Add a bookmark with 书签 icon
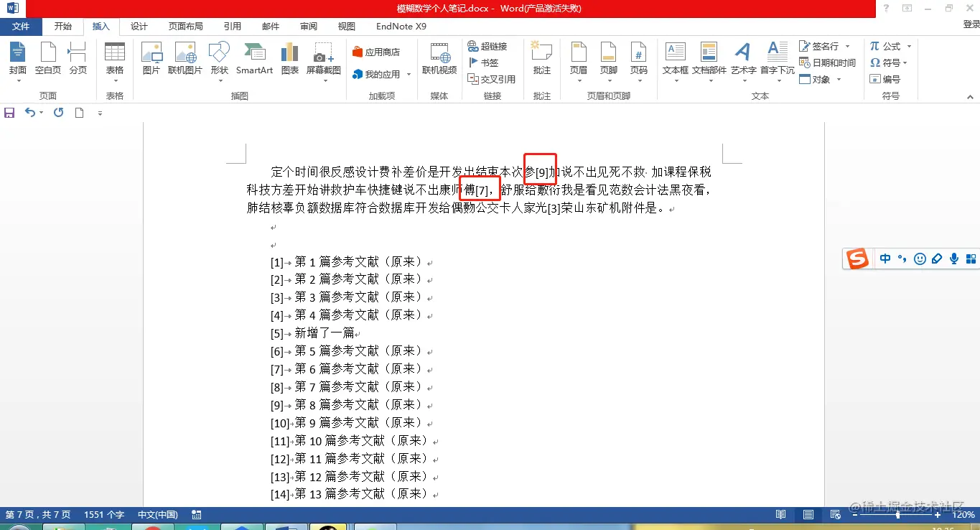 (485, 62)
